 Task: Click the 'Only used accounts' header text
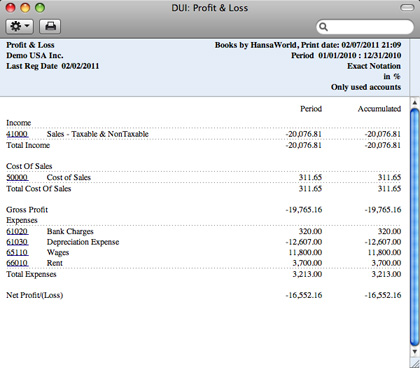pyautogui.click(x=366, y=87)
